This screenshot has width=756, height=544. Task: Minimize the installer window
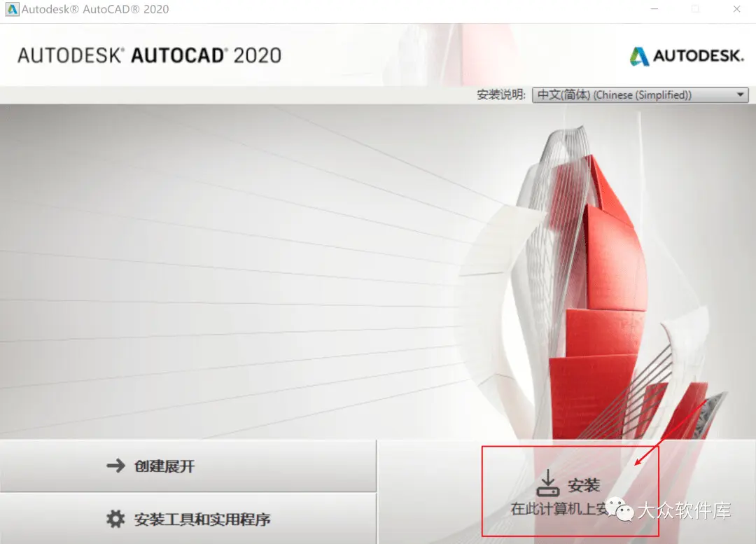[654, 9]
